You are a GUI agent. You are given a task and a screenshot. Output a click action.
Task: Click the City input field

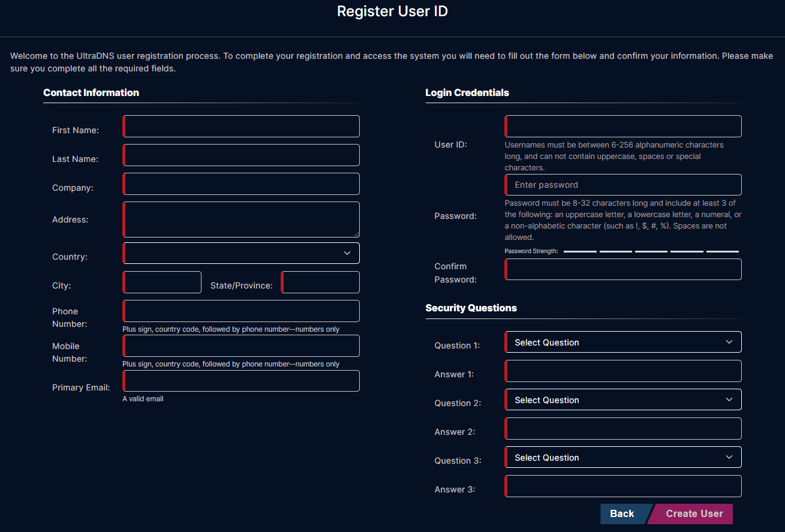(162, 282)
